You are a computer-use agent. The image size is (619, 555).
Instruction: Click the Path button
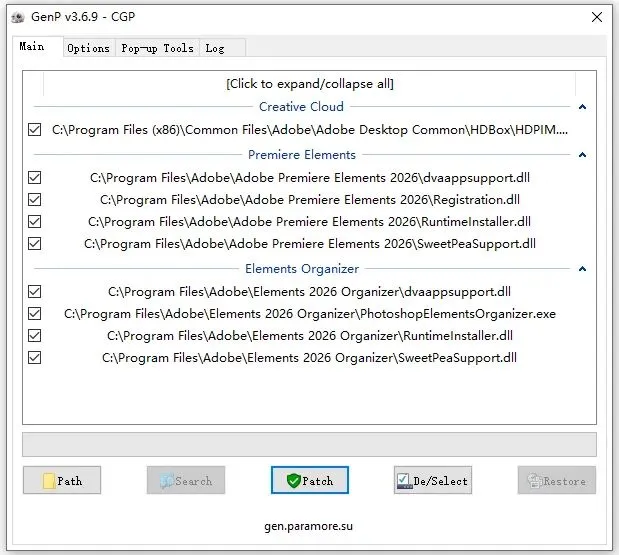point(62,480)
